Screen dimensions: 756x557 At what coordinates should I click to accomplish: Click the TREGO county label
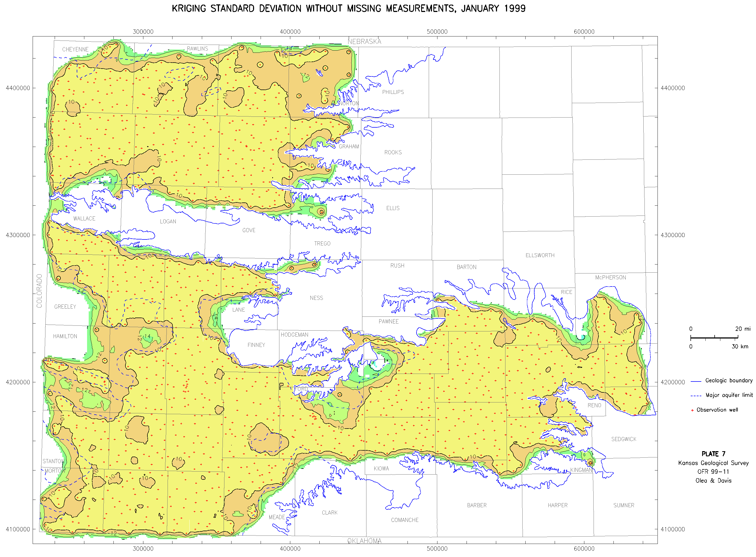pos(322,244)
